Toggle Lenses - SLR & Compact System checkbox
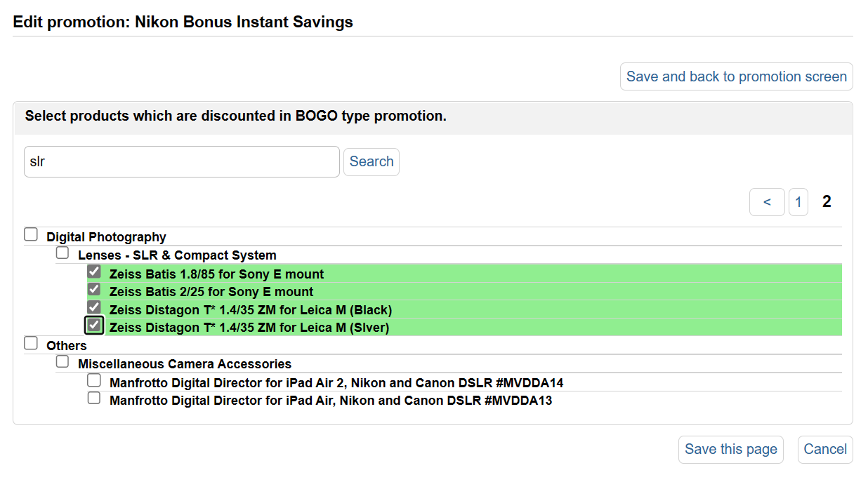868x489 pixels. point(63,253)
